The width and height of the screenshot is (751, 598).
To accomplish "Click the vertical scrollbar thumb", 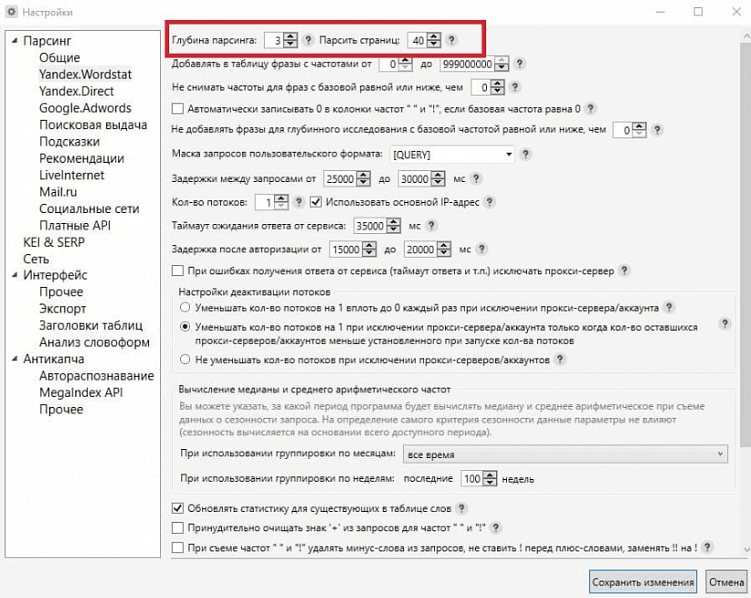I will click(745, 244).
